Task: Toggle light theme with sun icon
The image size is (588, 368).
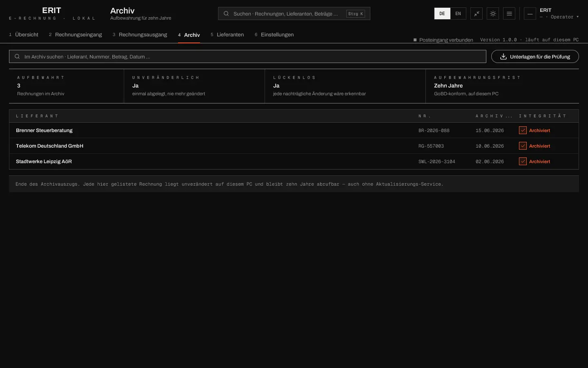Action: point(493,13)
